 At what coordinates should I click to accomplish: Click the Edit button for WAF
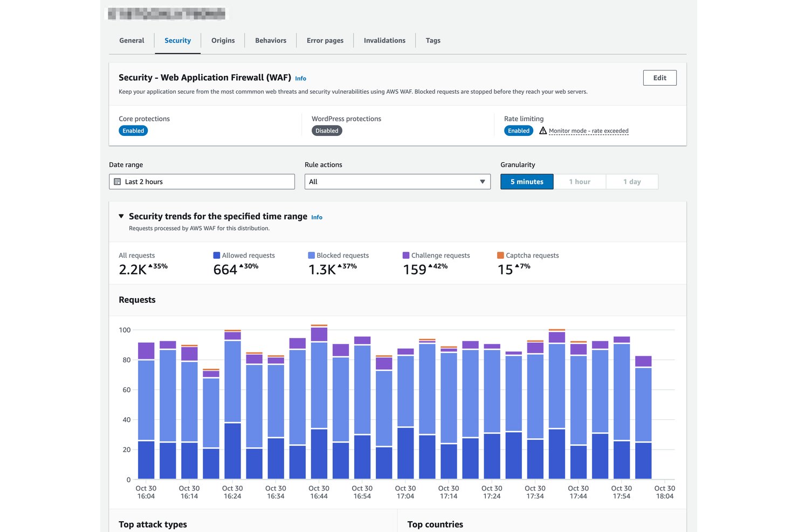659,78
